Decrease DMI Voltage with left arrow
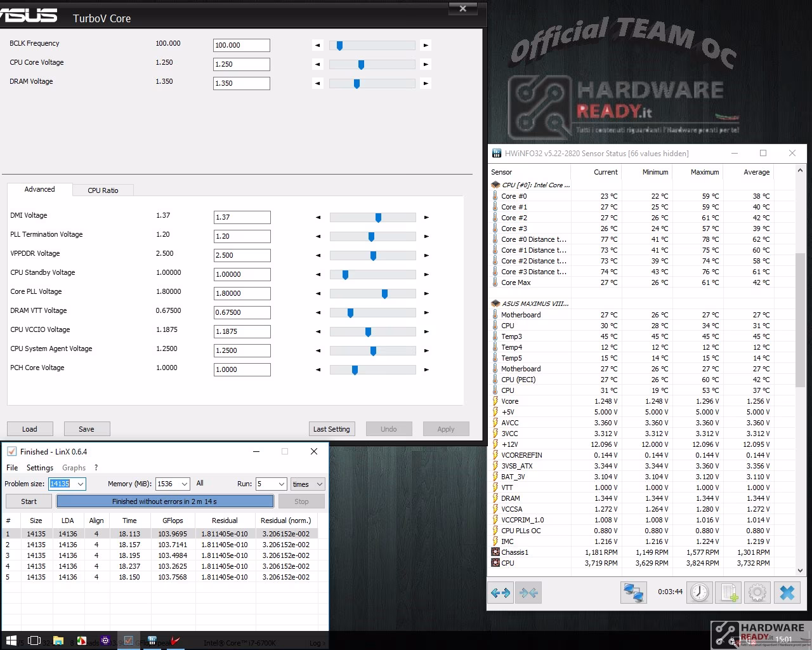 (x=318, y=217)
